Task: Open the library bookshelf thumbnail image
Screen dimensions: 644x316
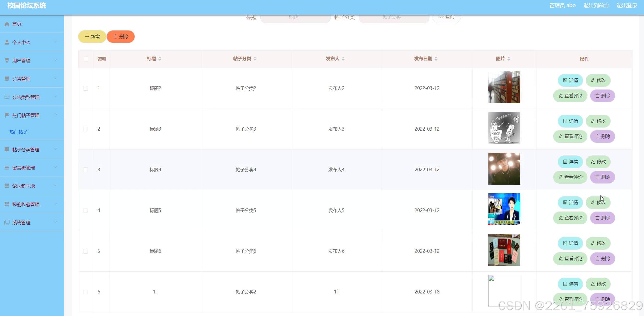Action: [x=504, y=87]
